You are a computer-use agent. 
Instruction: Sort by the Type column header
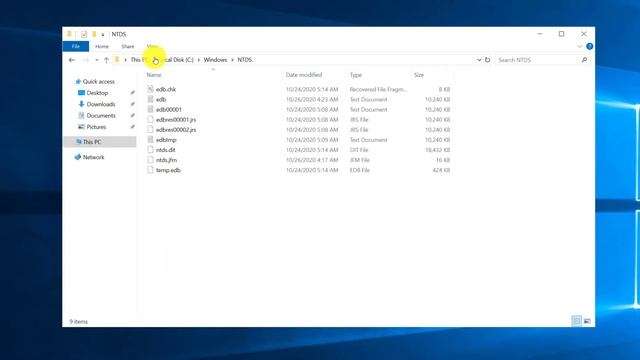tap(356, 75)
